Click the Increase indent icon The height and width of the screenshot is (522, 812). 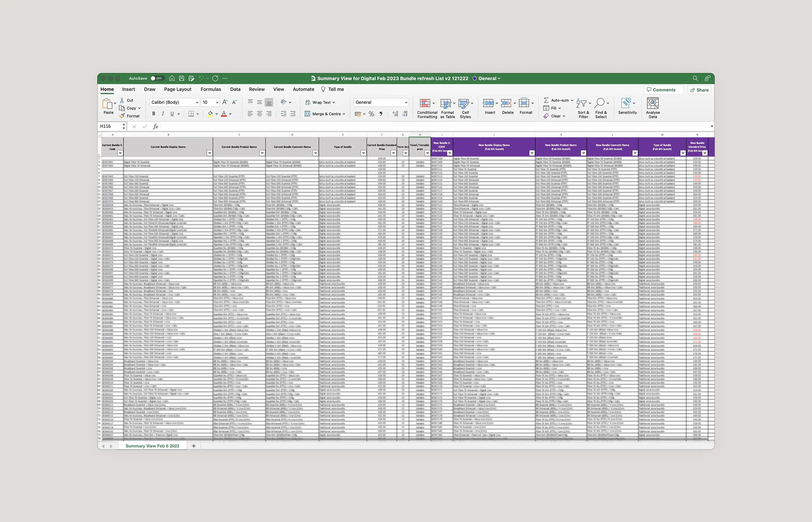(293, 114)
